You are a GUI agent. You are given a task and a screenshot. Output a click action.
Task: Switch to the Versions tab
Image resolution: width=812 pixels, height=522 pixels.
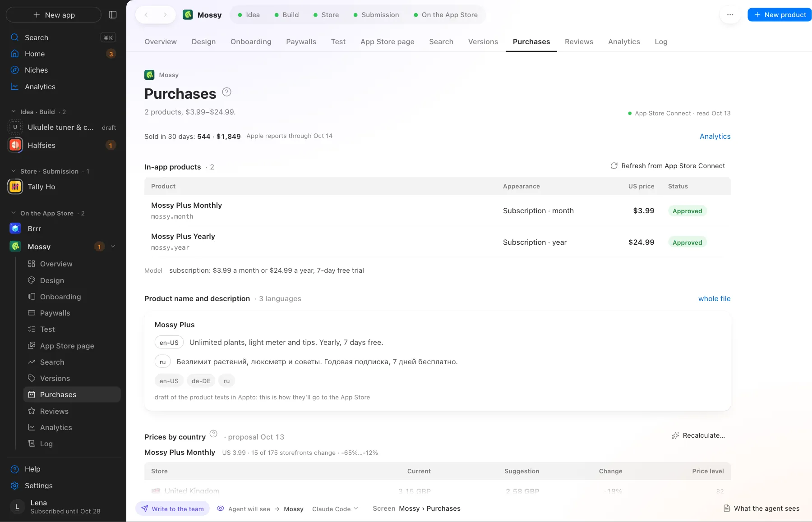[x=483, y=41]
